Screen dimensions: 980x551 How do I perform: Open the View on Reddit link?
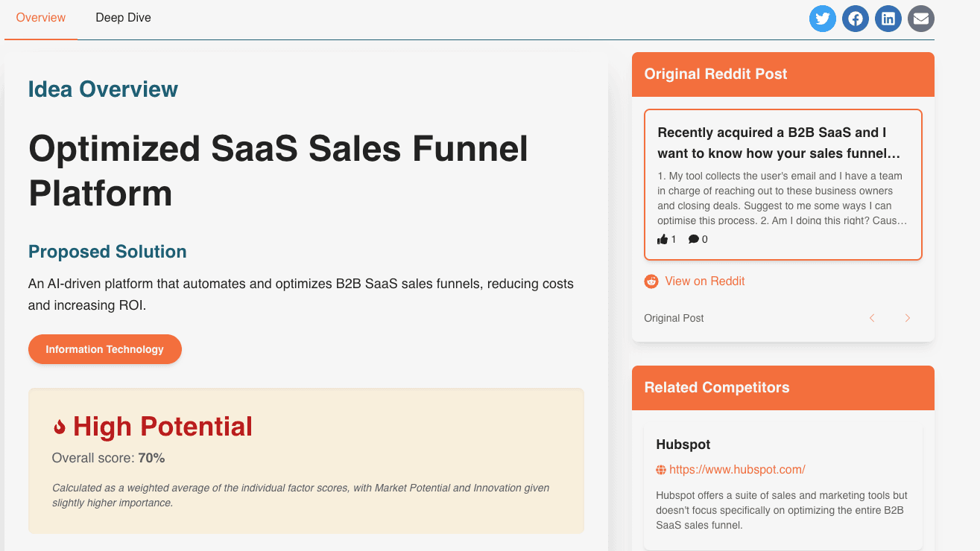pyautogui.click(x=704, y=281)
